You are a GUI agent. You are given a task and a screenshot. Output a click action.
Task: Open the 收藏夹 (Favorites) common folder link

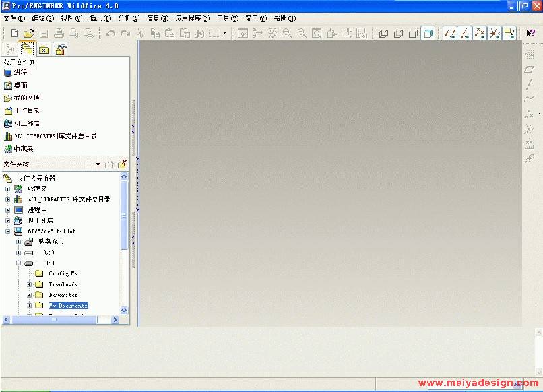(x=18, y=149)
